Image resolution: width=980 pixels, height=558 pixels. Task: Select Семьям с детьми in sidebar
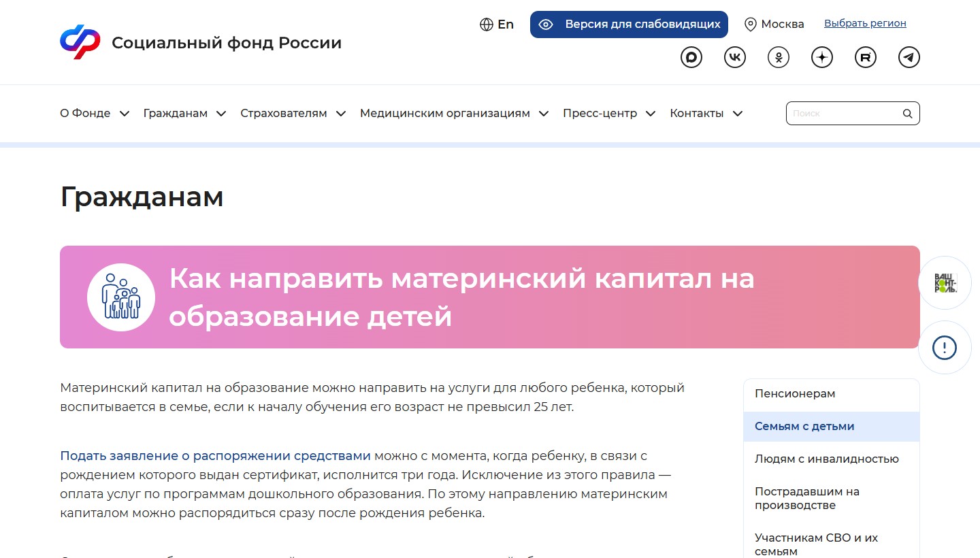pos(832,427)
